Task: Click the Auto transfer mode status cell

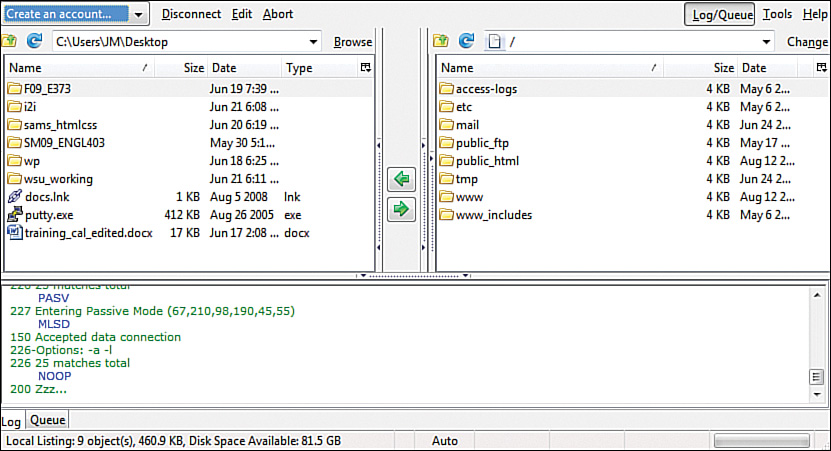Action: 445,440
